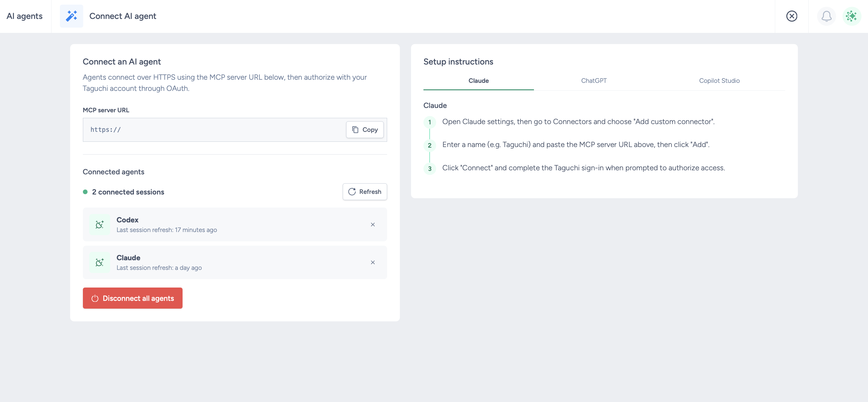Image resolution: width=868 pixels, height=402 pixels.
Task: Click the '2 connected sessions' status text
Action: (128, 192)
